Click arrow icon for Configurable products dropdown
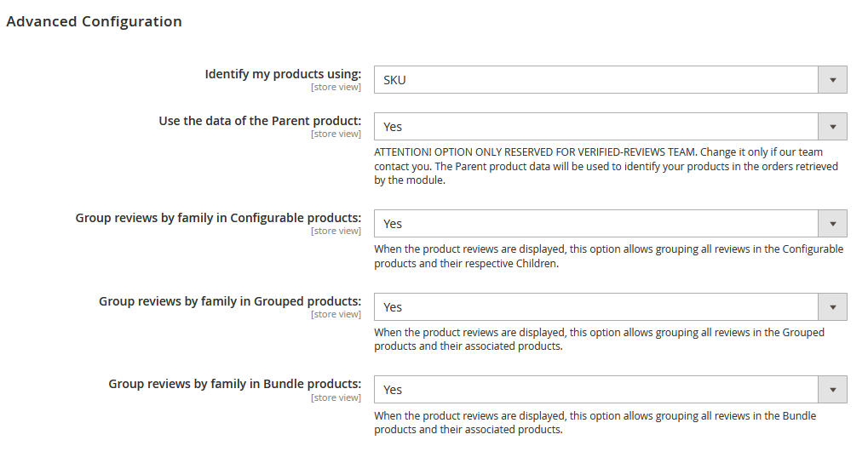The image size is (868, 463). (x=832, y=224)
